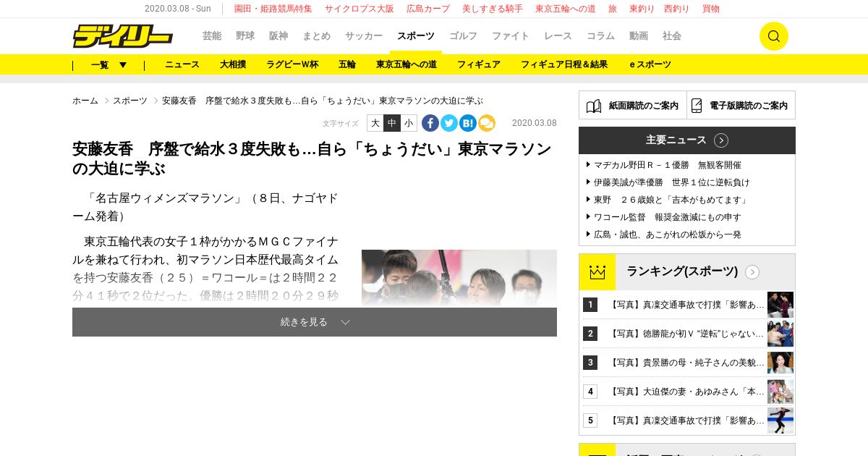Open the コラム tab

click(600, 36)
